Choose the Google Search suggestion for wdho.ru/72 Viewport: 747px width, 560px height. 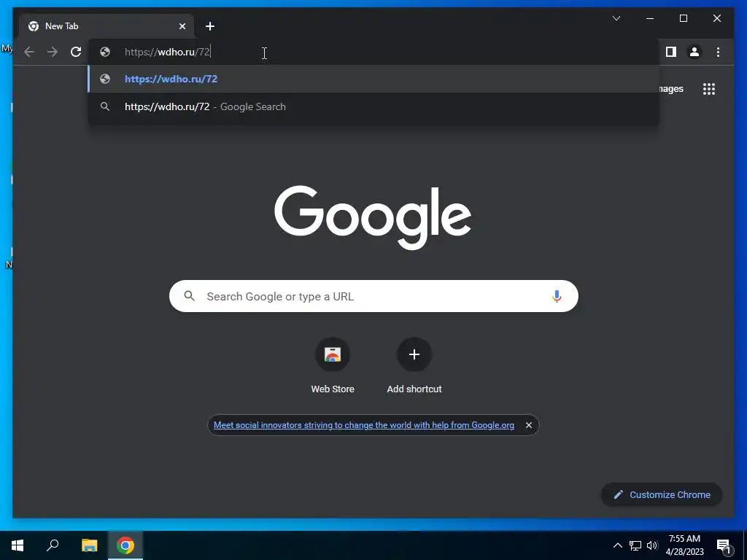click(x=373, y=106)
